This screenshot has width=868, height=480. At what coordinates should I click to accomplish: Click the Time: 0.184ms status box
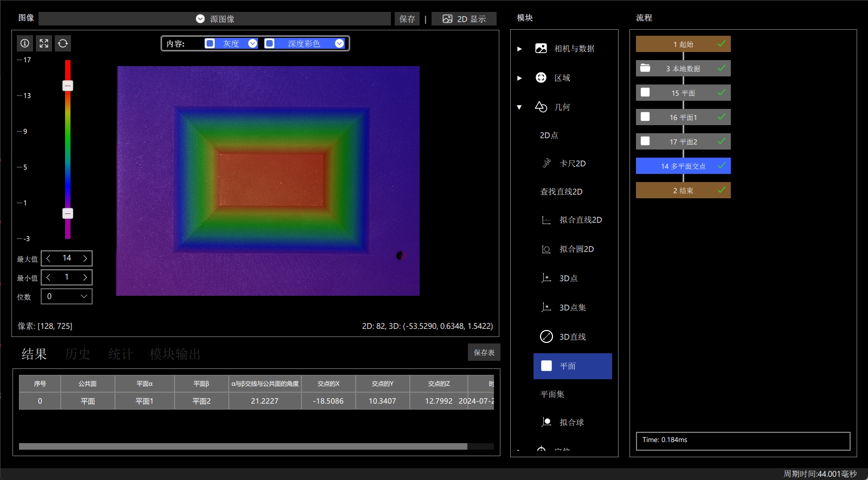point(743,441)
